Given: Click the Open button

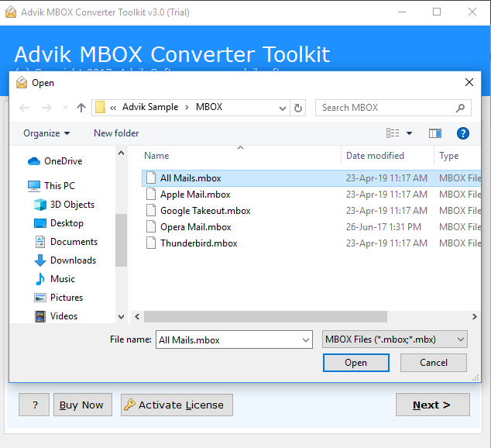Looking at the screenshot, I should [x=356, y=363].
